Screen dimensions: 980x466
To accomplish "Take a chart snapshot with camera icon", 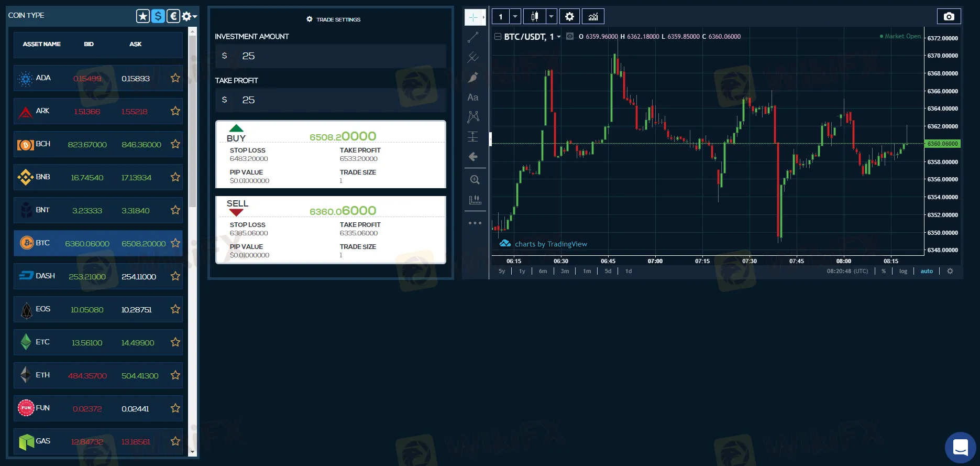I will click(949, 17).
